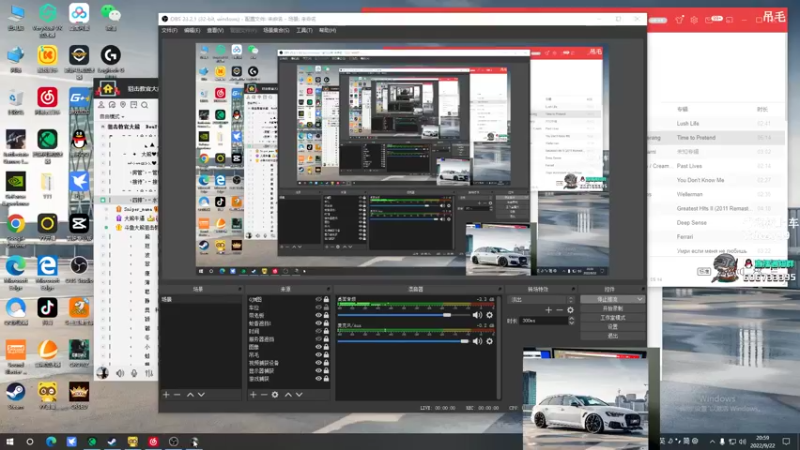The image size is (800, 450).
Task: Pop out Sources dock panel icon
Action: pos(328,289)
